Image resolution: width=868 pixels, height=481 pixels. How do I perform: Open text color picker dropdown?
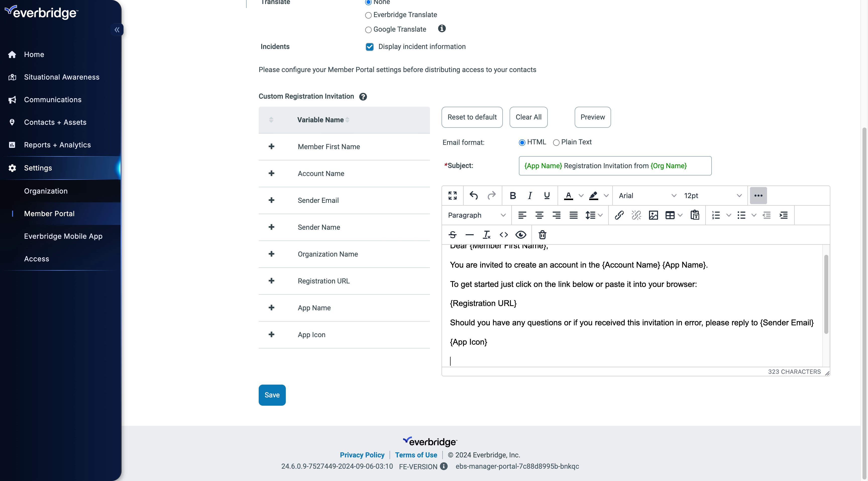[581, 196]
